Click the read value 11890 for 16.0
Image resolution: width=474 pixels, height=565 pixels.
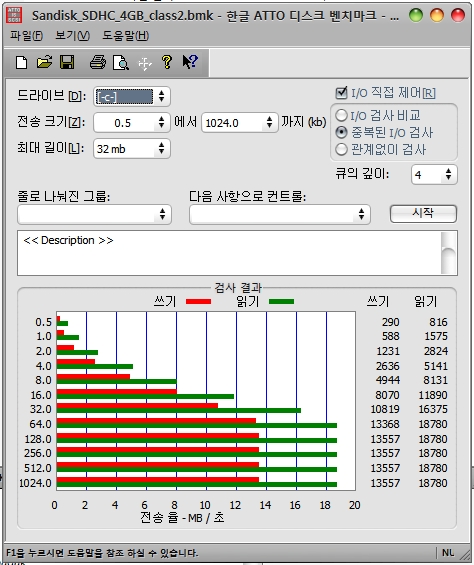pyautogui.click(x=433, y=395)
